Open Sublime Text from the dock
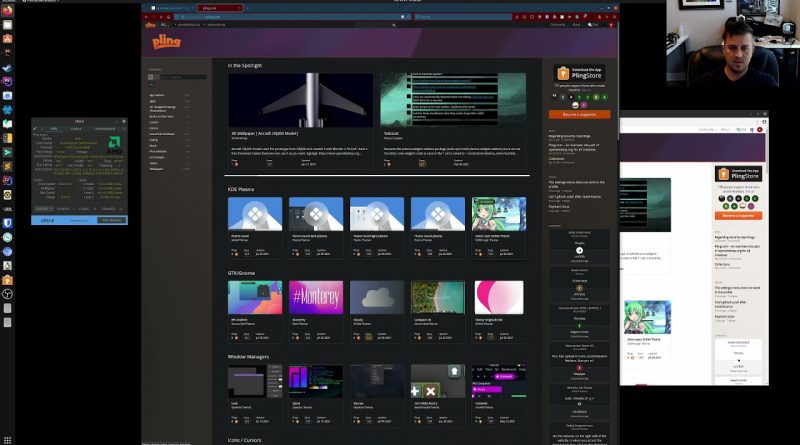The height and width of the screenshot is (445, 800). coord(8,166)
